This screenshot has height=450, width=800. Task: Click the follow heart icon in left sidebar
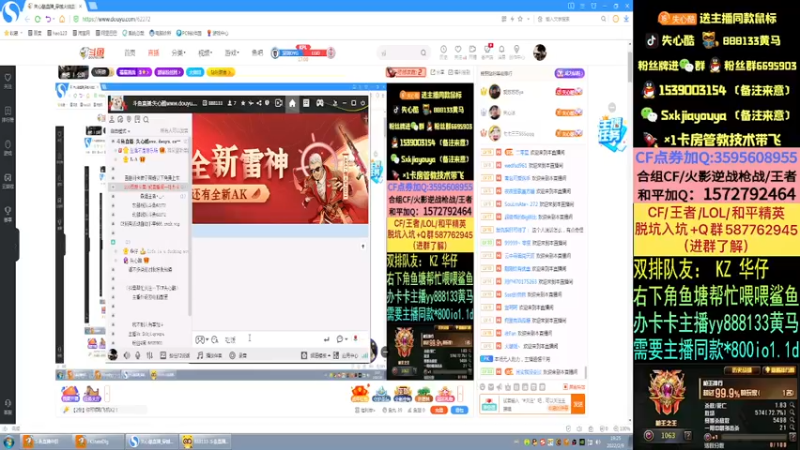pyautogui.click(x=8, y=78)
